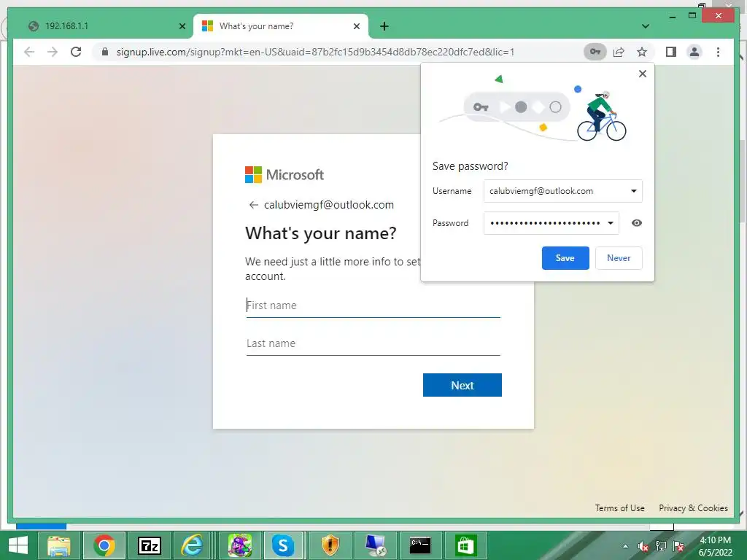The width and height of the screenshot is (747, 560).
Task: View site lock info in address bar
Action: coord(105,52)
